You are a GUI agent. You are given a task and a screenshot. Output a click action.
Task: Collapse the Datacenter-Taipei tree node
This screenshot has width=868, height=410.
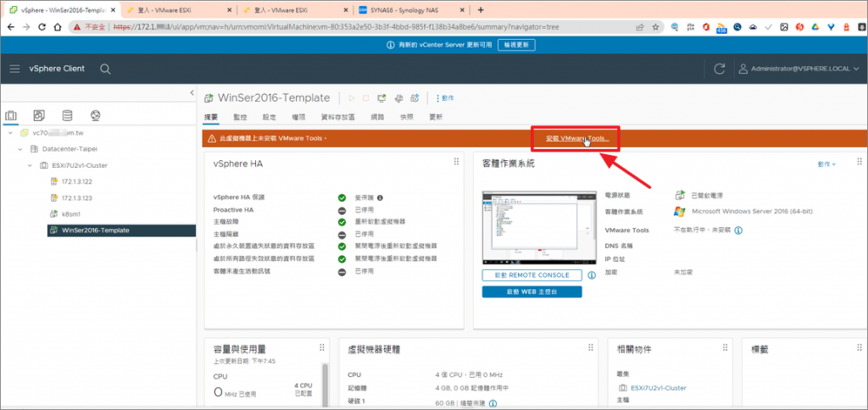tap(20, 149)
